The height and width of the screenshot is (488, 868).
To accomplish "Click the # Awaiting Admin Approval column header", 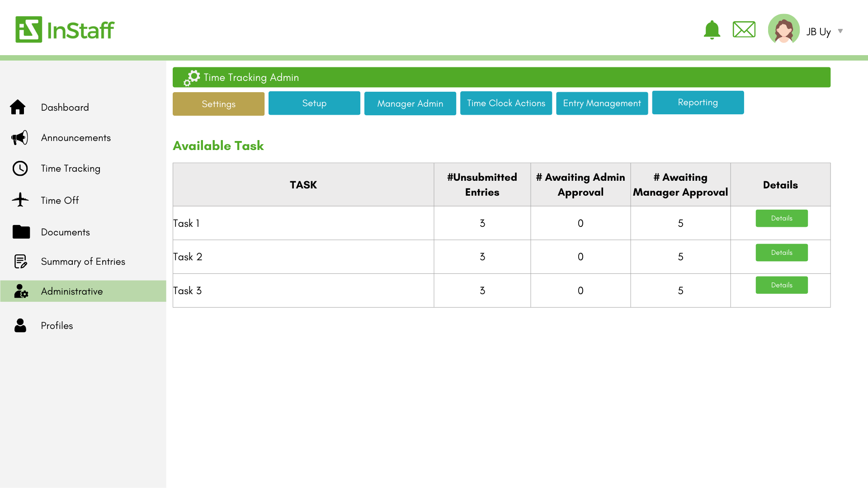I will pyautogui.click(x=580, y=185).
